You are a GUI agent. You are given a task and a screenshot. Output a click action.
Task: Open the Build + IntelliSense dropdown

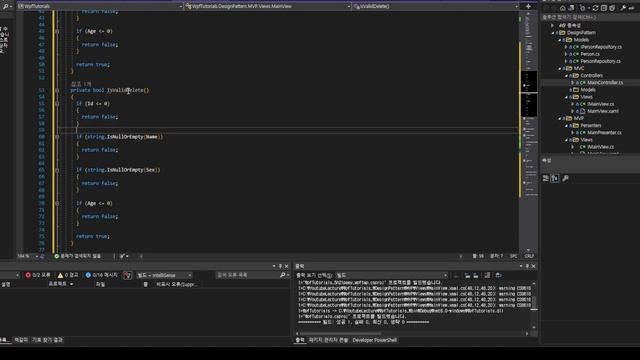tap(164, 276)
